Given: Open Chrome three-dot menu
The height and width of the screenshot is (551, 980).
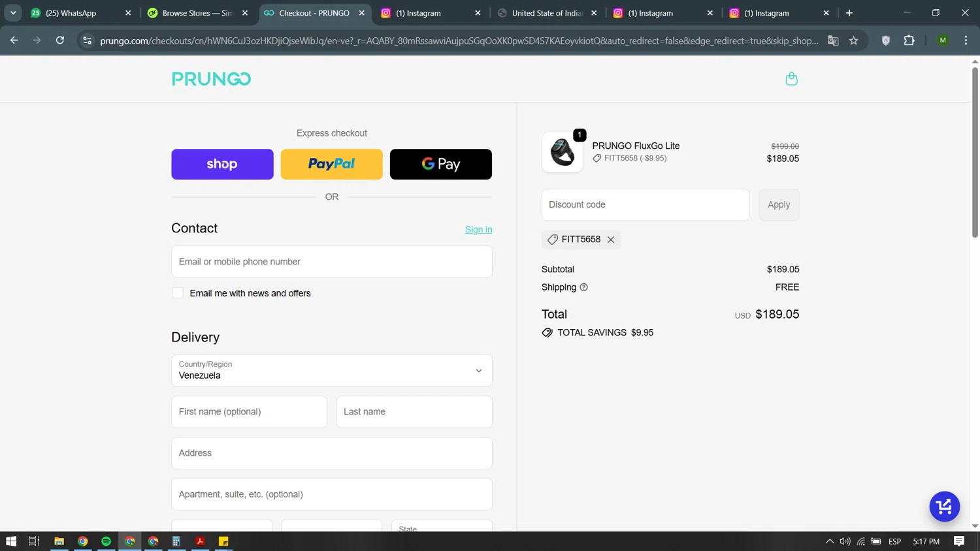Looking at the screenshot, I should coord(966,40).
